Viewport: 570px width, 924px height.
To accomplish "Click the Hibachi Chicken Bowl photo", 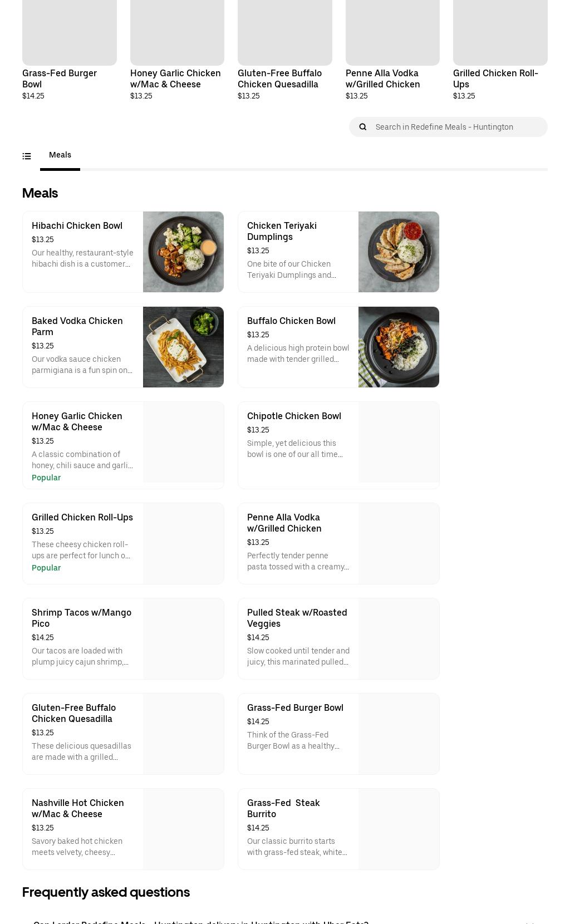I will click(x=183, y=252).
